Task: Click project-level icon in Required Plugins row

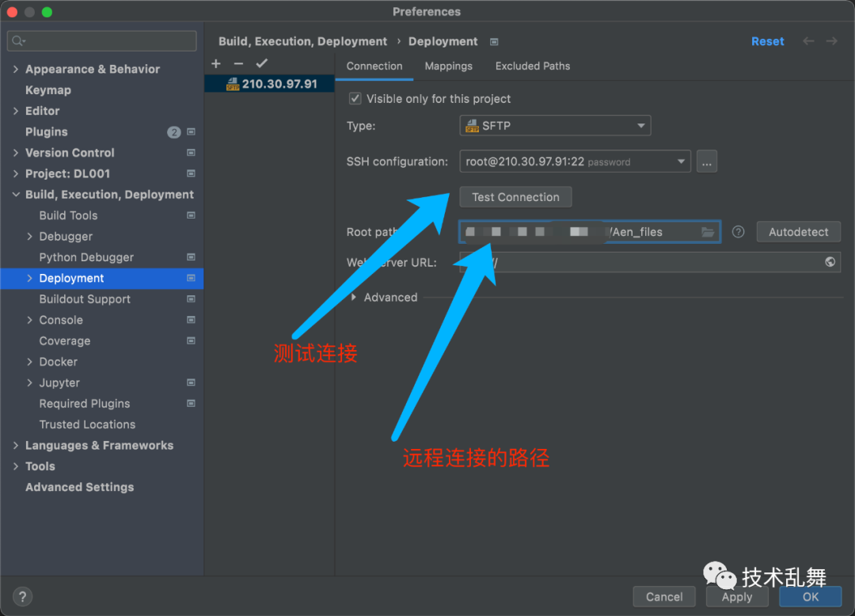Action: click(191, 403)
